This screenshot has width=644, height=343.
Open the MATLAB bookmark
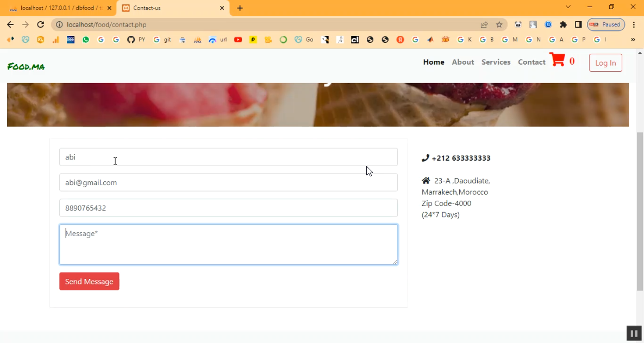click(430, 40)
